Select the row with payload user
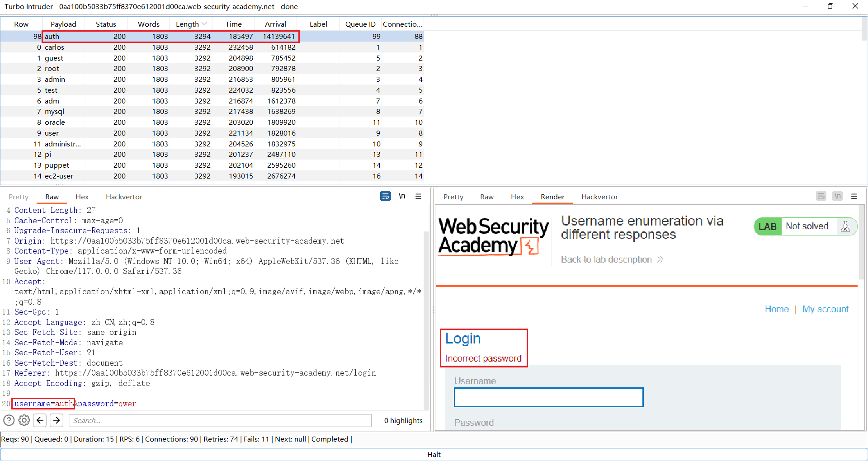This screenshot has width=868, height=461. (x=212, y=133)
